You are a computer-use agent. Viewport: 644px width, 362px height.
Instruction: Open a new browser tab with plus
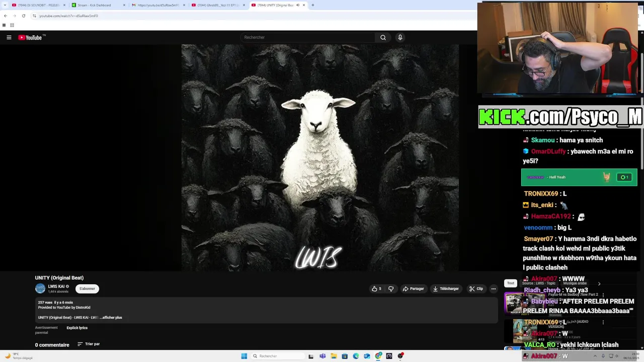click(x=312, y=5)
